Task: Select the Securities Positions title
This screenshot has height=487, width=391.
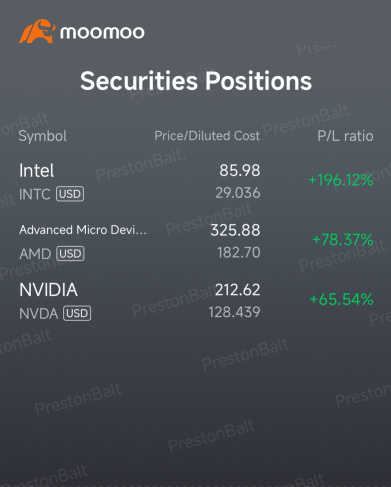Action: pos(196,81)
